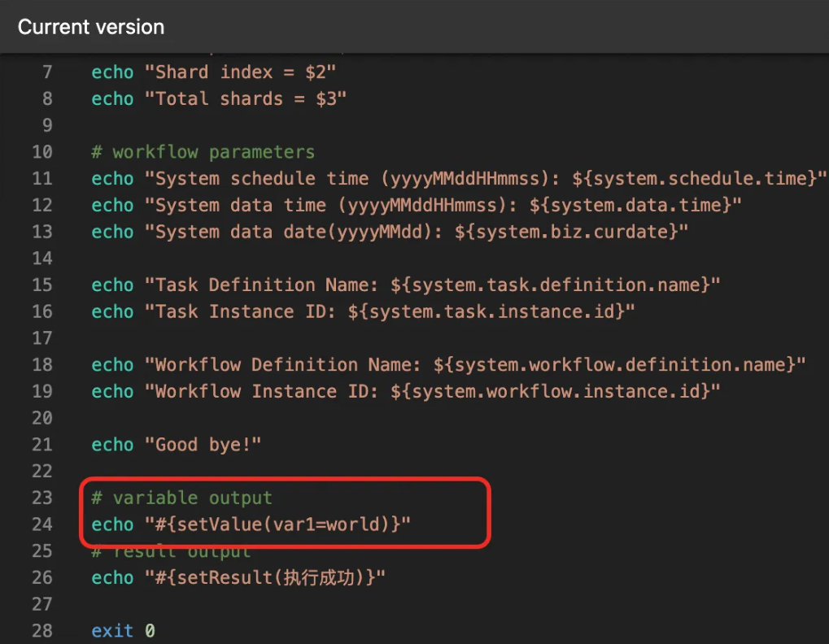Click the Workflow Instance ID echo line
The height and width of the screenshot is (644, 829).
point(405,391)
